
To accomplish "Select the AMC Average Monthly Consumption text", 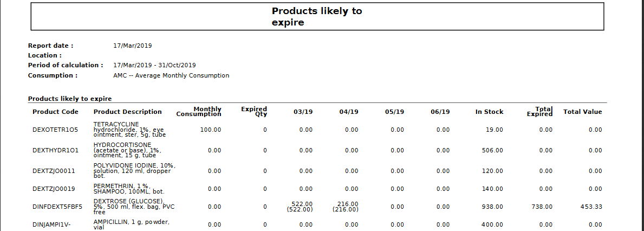I will click(171, 75).
